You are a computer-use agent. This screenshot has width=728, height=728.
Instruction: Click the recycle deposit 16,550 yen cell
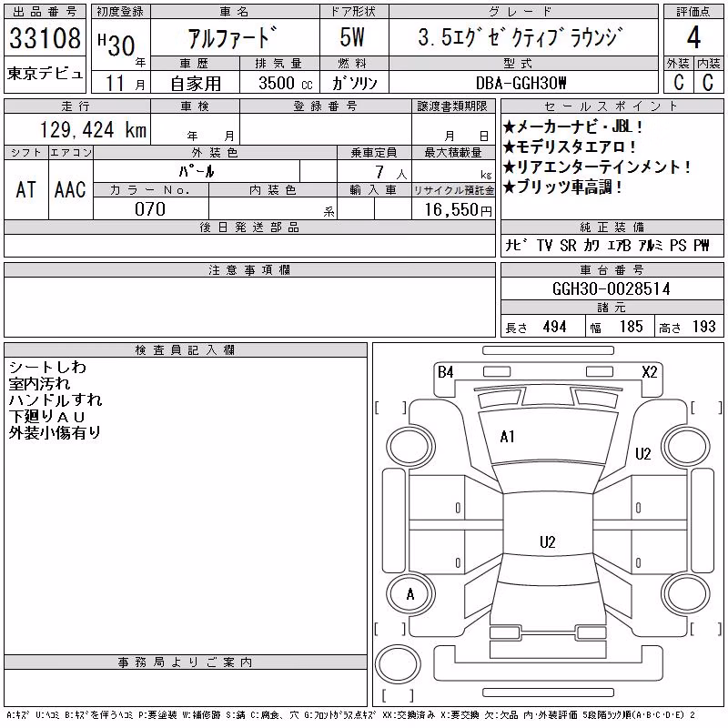(x=453, y=209)
